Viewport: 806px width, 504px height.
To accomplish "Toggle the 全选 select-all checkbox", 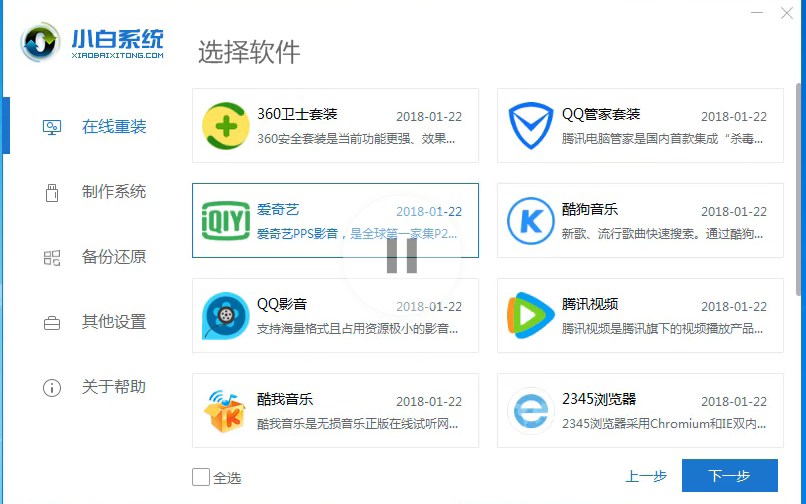I will (201, 477).
